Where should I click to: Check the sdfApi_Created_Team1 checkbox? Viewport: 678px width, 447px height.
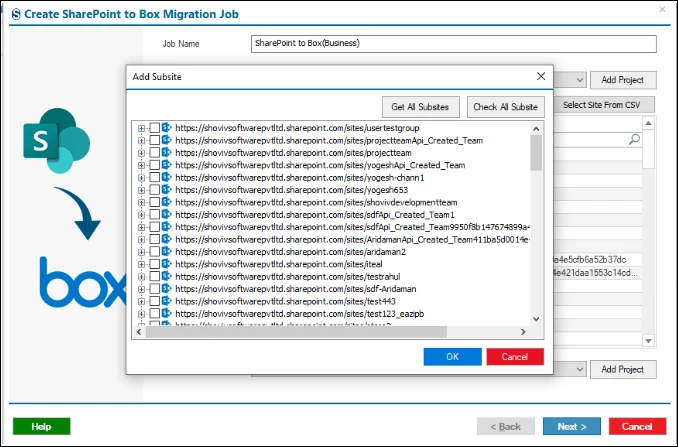154,214
